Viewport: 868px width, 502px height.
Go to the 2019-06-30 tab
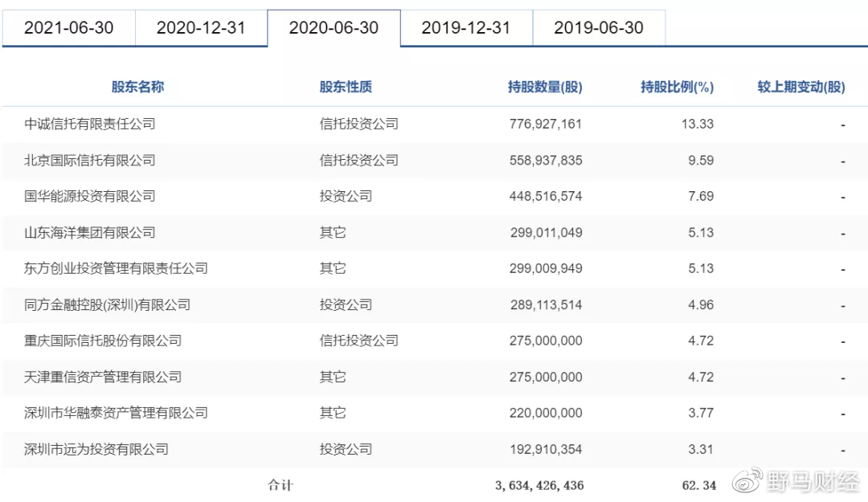coord(599,27)
